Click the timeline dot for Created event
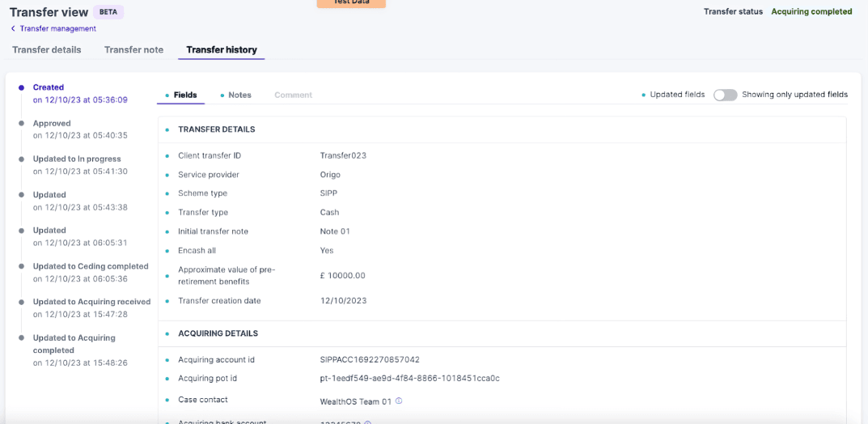The image size is (868, 424). point(21,87)
